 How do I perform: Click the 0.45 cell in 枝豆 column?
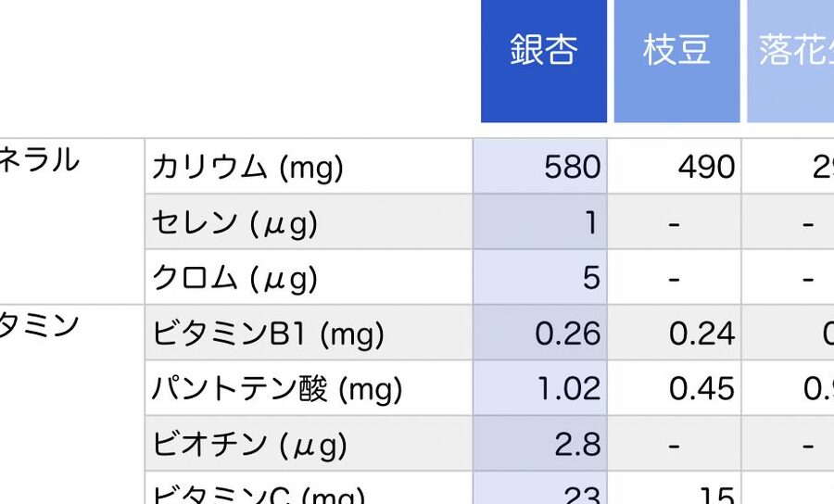[701, 389]
